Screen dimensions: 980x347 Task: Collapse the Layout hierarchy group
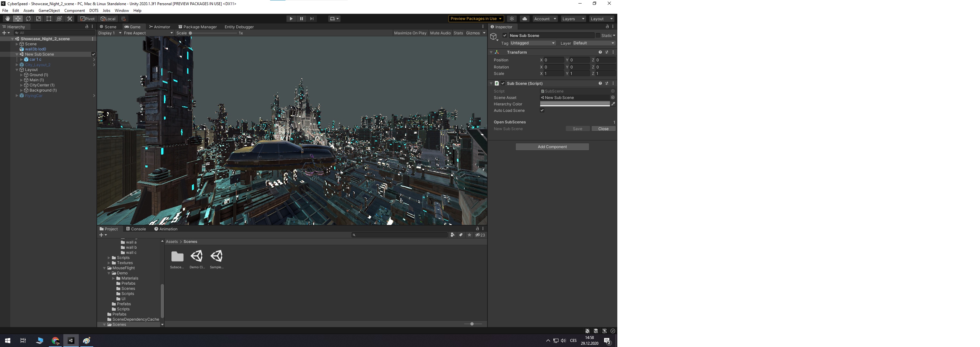click(17, 70)
